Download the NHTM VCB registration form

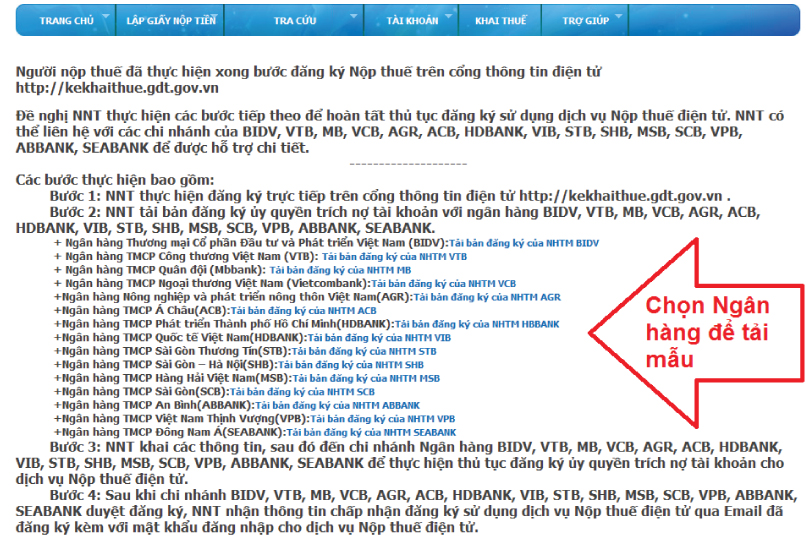tap(443, 284)
